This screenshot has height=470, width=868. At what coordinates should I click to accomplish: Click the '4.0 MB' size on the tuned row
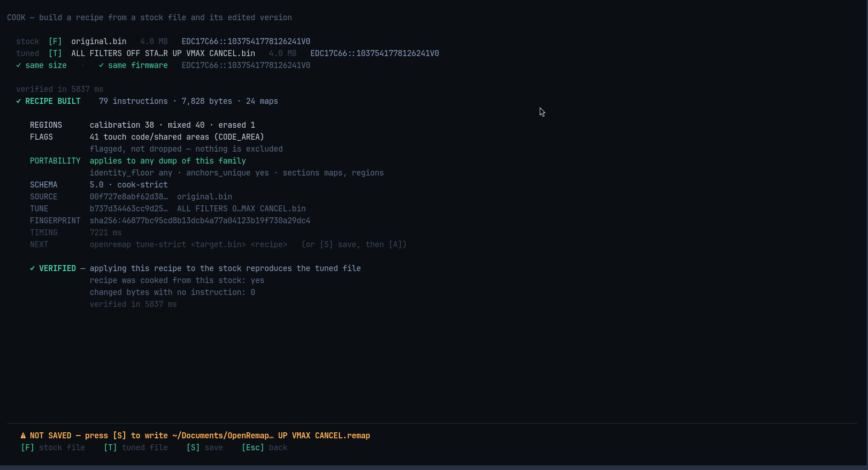[x=283, y=53]
